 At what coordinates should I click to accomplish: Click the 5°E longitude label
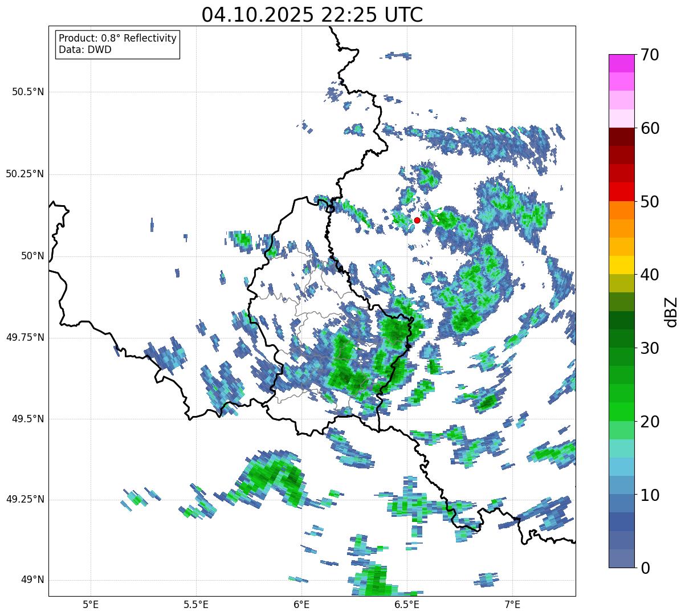coord(91,604)
